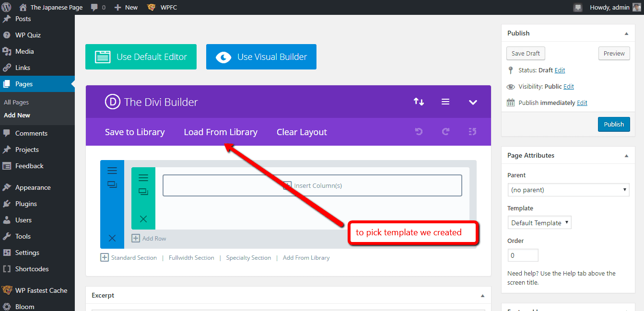Open Feedback sidebar menu
The height and width of the screenshot is (311, 644).
click(x=29, y=166)
